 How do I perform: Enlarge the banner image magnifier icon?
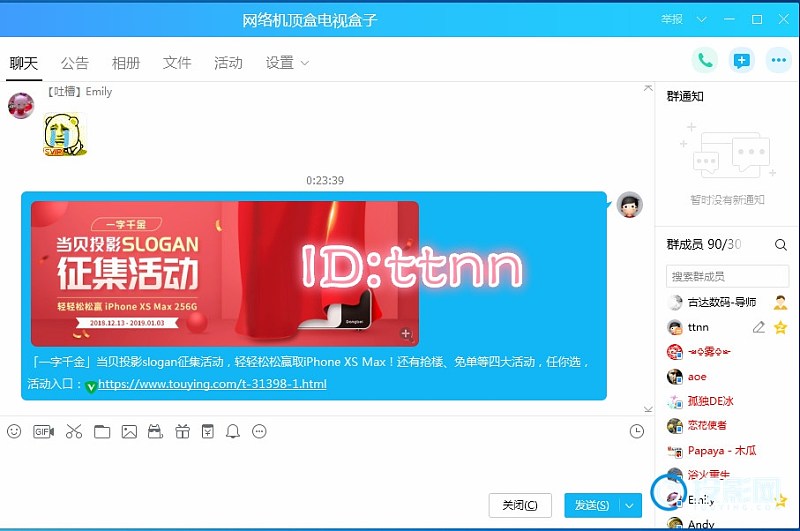coord(407,334)
